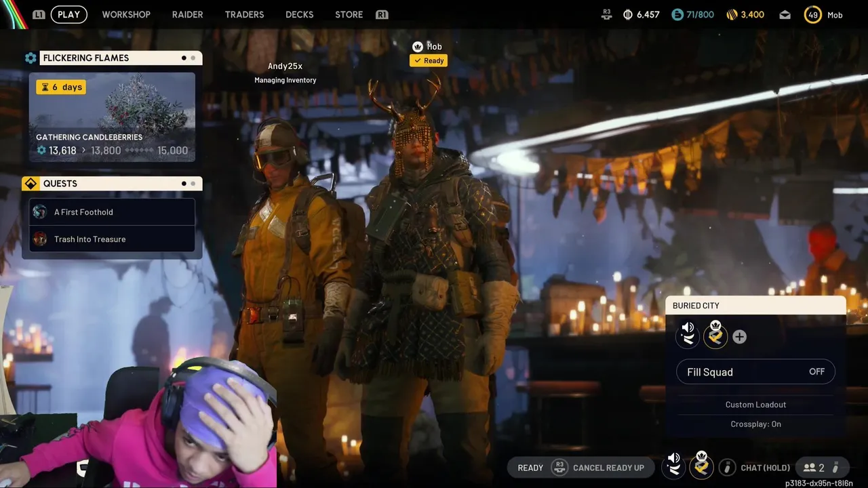The width and height of the screenshot is (868, 488).
Task: Click the gold striped currency icon beside 3,400
Action: [732, 14]
